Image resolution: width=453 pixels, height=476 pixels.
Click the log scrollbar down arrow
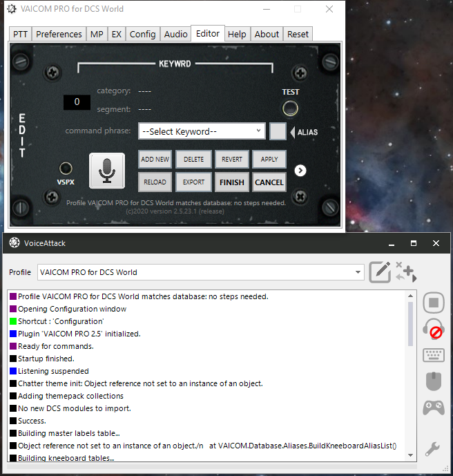point(410,455)
